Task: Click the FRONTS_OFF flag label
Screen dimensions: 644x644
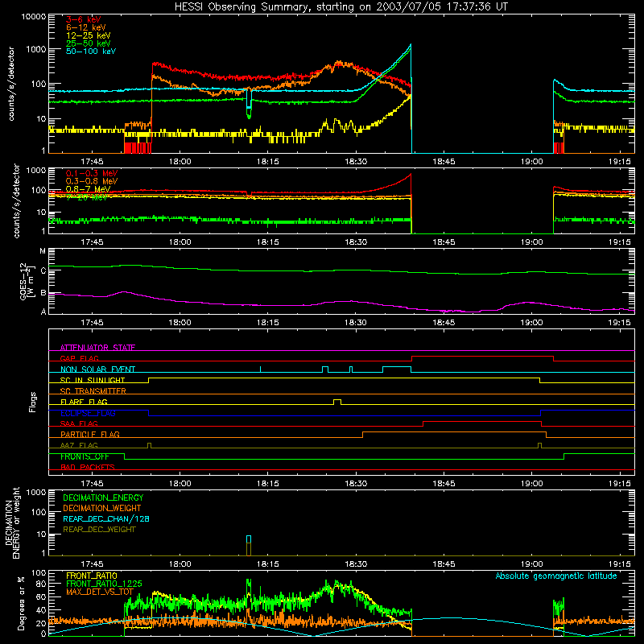Action: [85, 456]
